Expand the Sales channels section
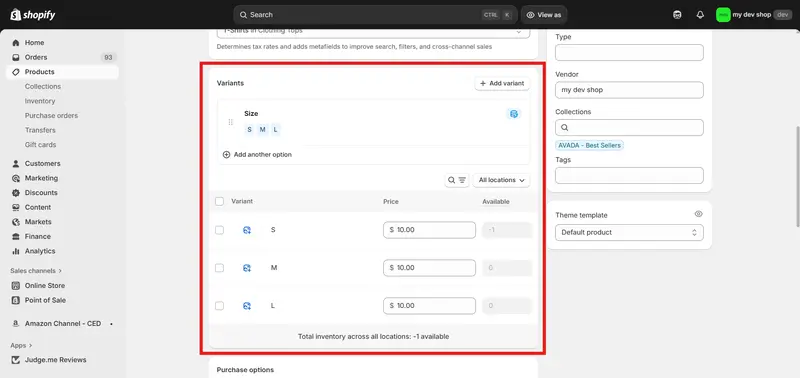This screenshot has height=378, width=800. click(x=36, y=271)
